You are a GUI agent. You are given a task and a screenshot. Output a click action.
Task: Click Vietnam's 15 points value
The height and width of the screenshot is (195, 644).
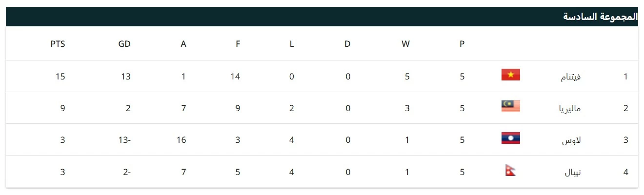(60, 77)
